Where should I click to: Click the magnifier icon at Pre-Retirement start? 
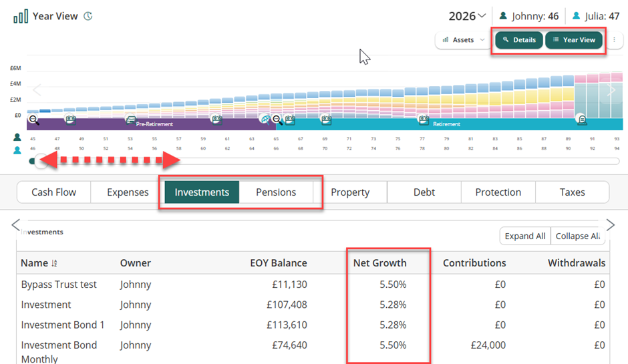point(34,120)
